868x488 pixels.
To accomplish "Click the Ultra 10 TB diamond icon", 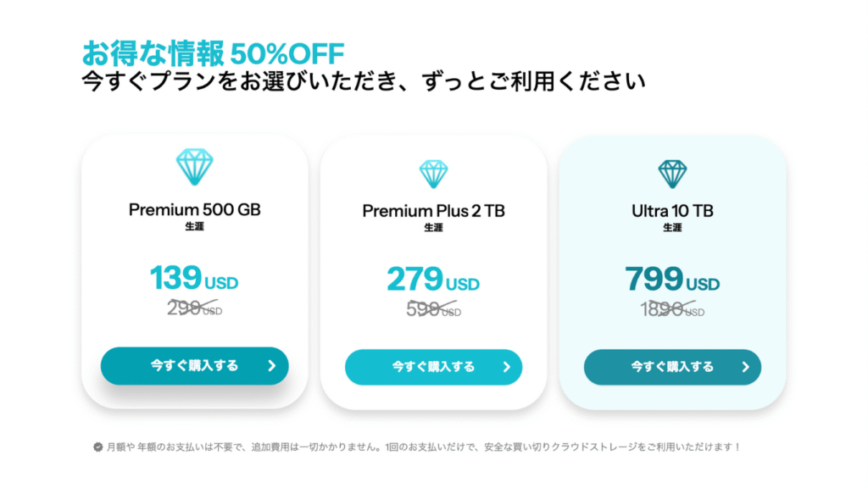I will pyautogui.click(x=672, y=174).
